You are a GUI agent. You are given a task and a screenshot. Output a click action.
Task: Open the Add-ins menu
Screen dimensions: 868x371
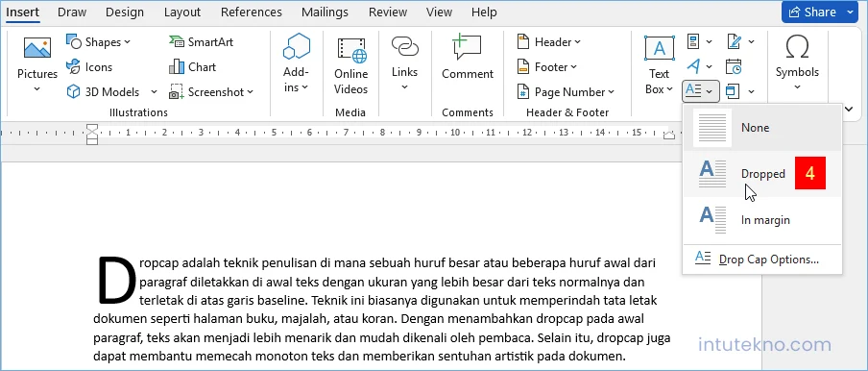pos(296,64)
